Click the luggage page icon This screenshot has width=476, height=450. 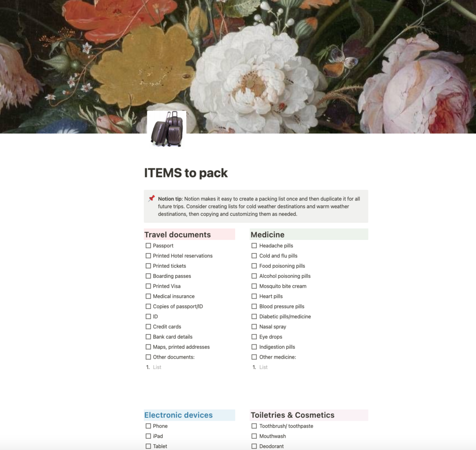click(x=167, y=130)
